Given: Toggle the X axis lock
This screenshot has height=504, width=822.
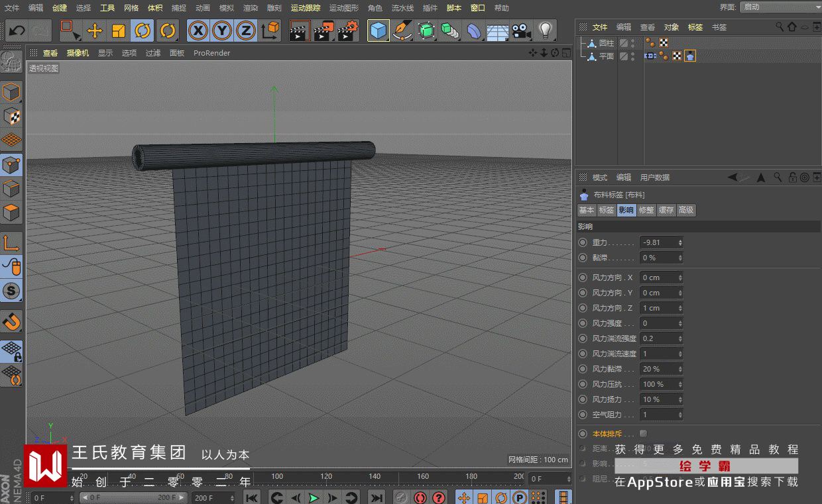Looking at the screenshot, I should click(198, 31).
